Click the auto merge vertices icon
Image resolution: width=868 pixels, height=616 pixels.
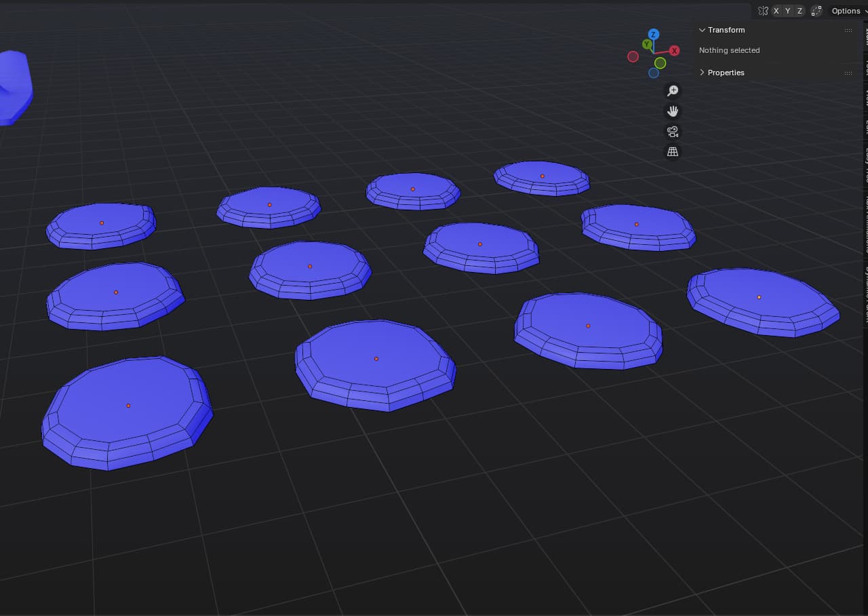816,11
